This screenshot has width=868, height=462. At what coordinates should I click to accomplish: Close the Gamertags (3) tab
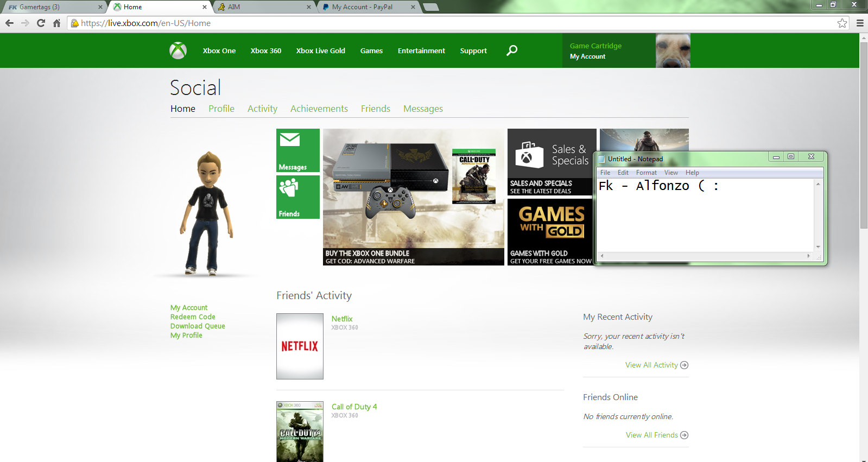click(x=100, y=7)
